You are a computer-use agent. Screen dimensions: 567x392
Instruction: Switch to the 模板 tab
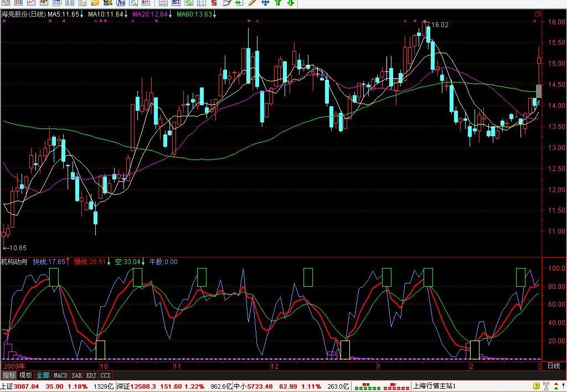(25, 375)
